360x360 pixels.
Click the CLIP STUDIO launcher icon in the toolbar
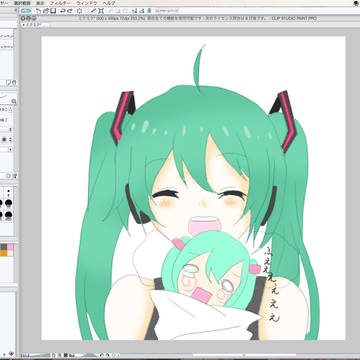pyautogui.click(x=26, y=11)
